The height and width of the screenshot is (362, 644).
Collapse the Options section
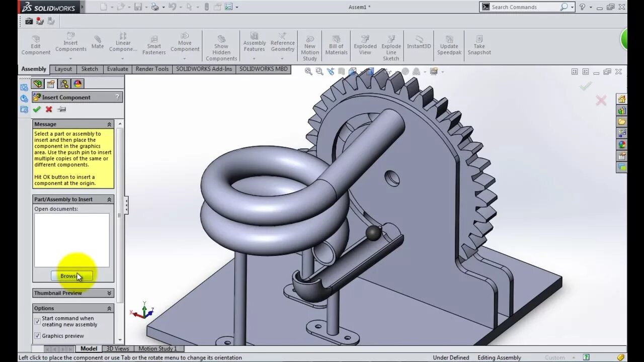click(109, 308)
